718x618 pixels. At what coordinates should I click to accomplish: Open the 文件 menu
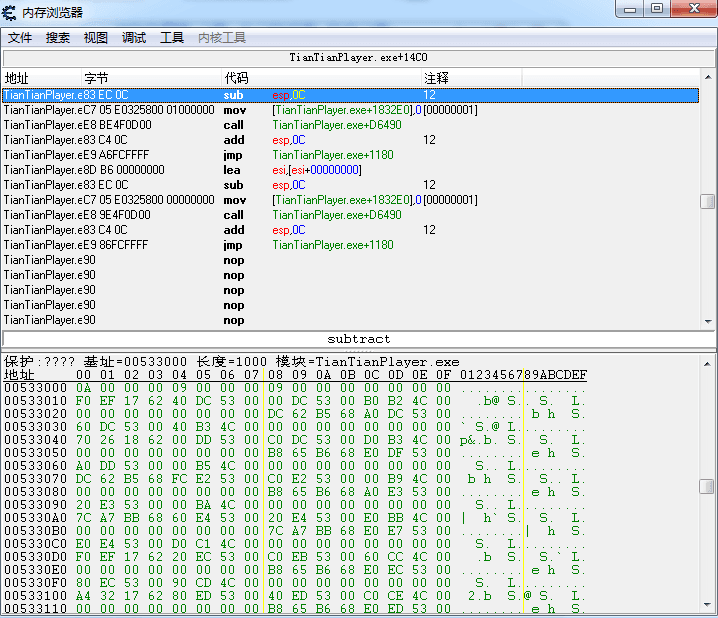coord(20,38)
